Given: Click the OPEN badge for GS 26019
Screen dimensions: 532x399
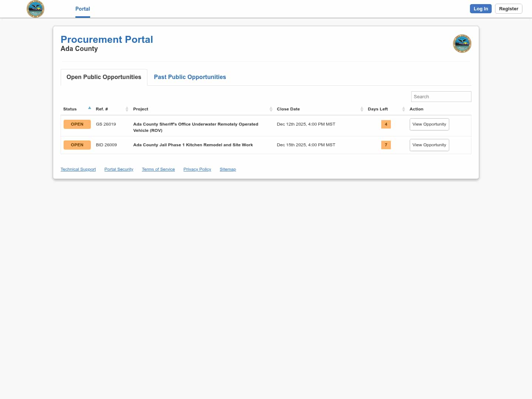Looking at the screenshot, I should coord(77,124).
